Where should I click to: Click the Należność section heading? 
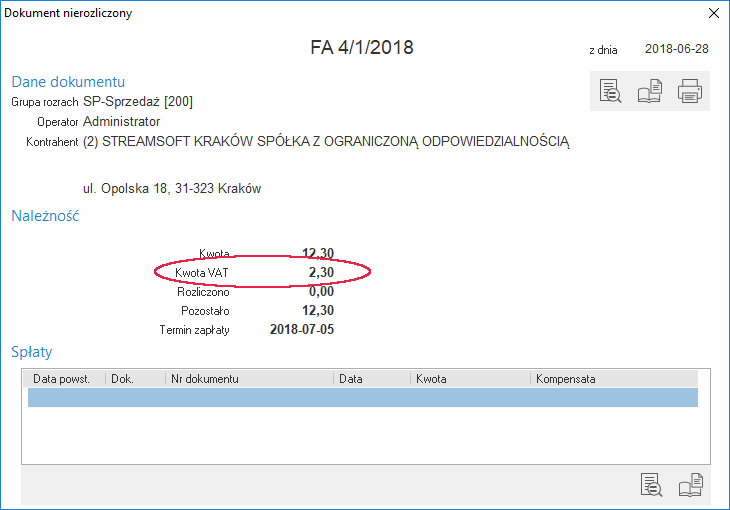coord(45,216)
